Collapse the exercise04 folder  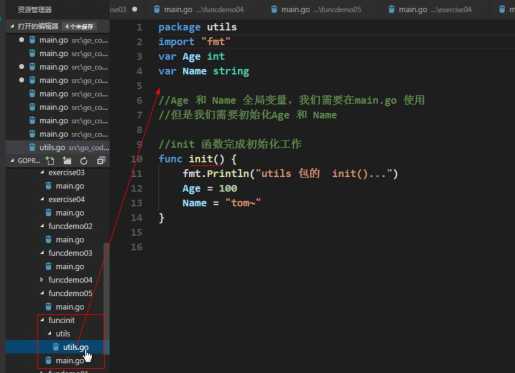pos(42,199)
